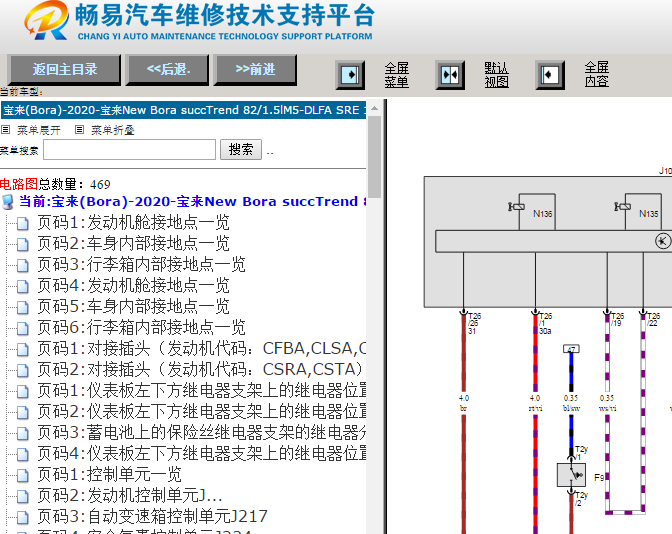
Task: Open 页码1:对接插头 CFBA,CLSA entry
Action: [201, 349]
